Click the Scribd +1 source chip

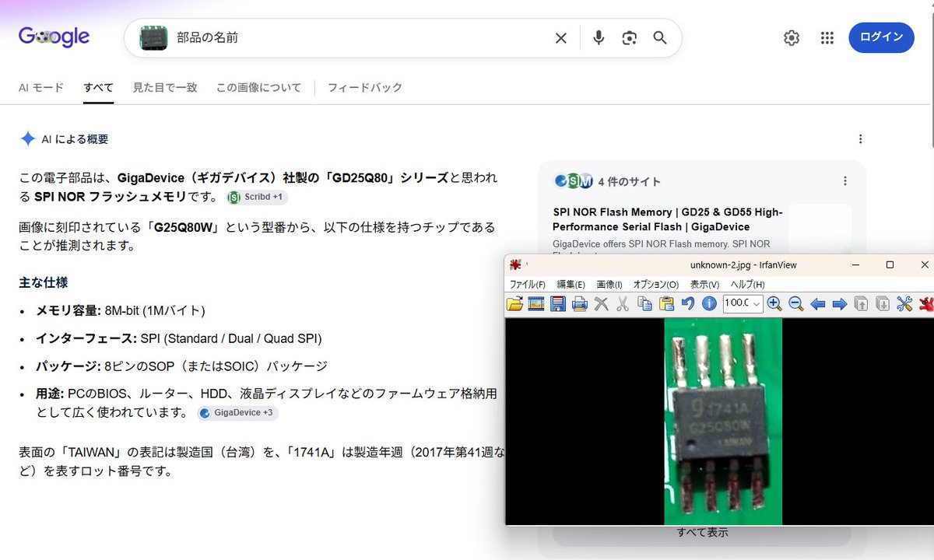[x=258, y=197]
